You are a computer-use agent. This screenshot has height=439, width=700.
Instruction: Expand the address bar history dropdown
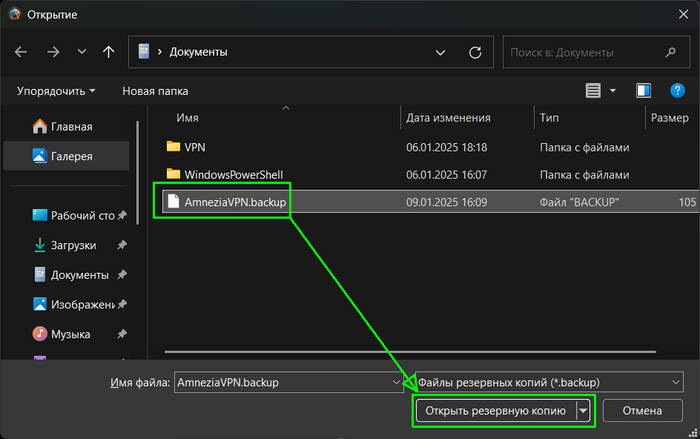coord(440,53)
